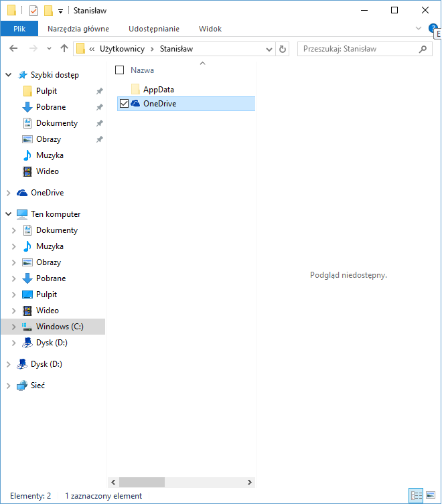442x504 pixels.
Task: Uncheck the OneDrive folder checkbox
Action: point(123,104)
